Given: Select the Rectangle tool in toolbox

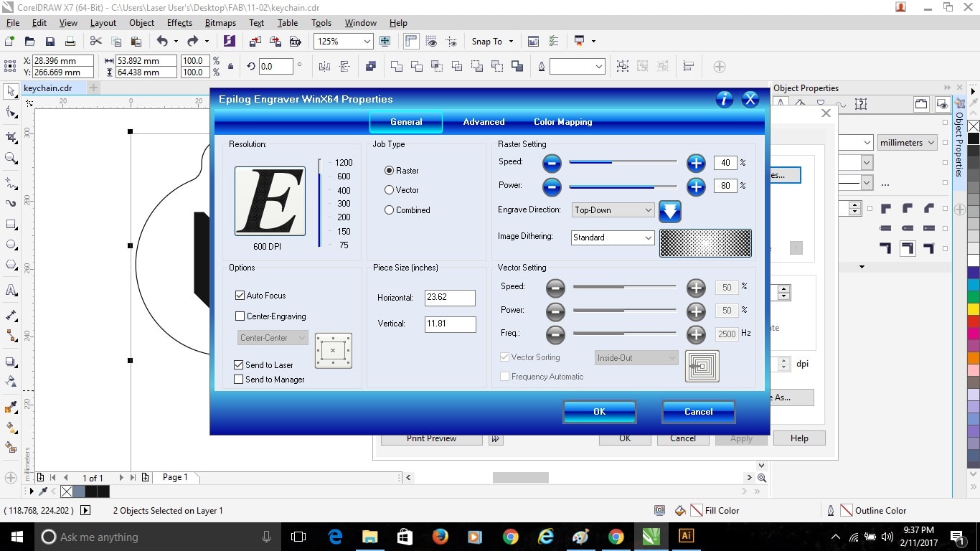Looking at the screenshot, I should [x=11, y=224].
